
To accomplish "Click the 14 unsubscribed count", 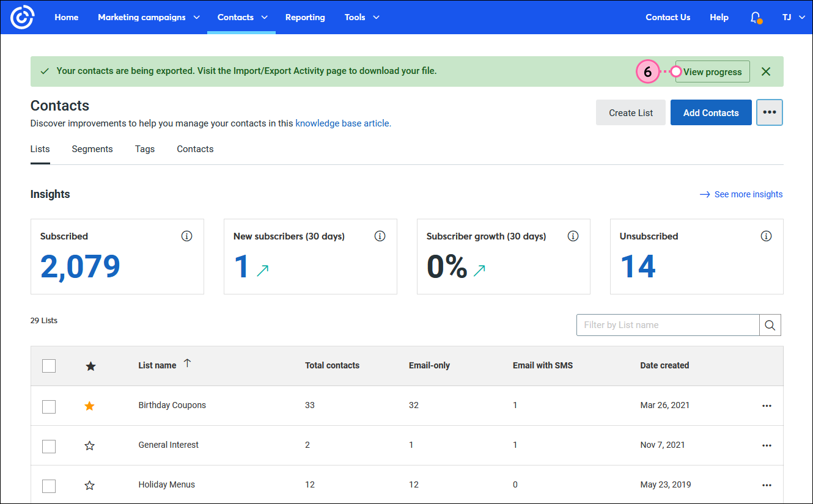I will point(638,266).
